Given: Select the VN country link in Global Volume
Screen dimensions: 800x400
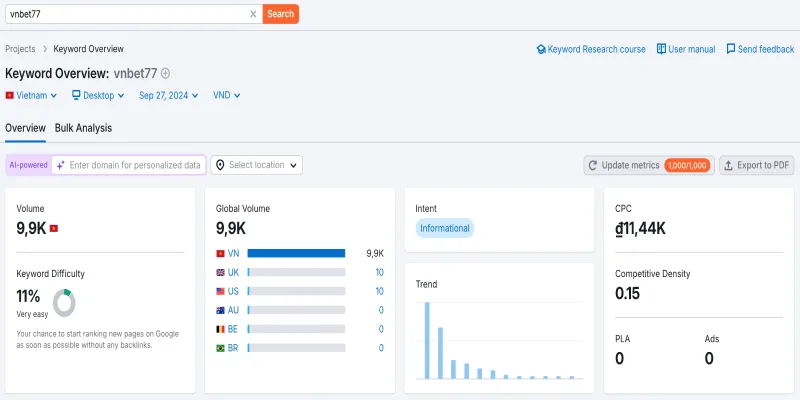Looking at the screenshot, I should tap(233, 254).
